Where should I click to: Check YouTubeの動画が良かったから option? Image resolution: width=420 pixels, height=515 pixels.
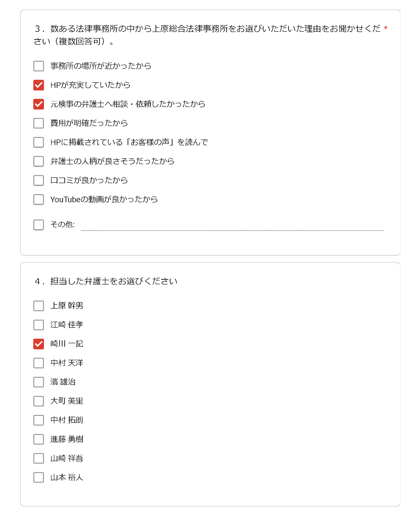[x=39, y=199]
